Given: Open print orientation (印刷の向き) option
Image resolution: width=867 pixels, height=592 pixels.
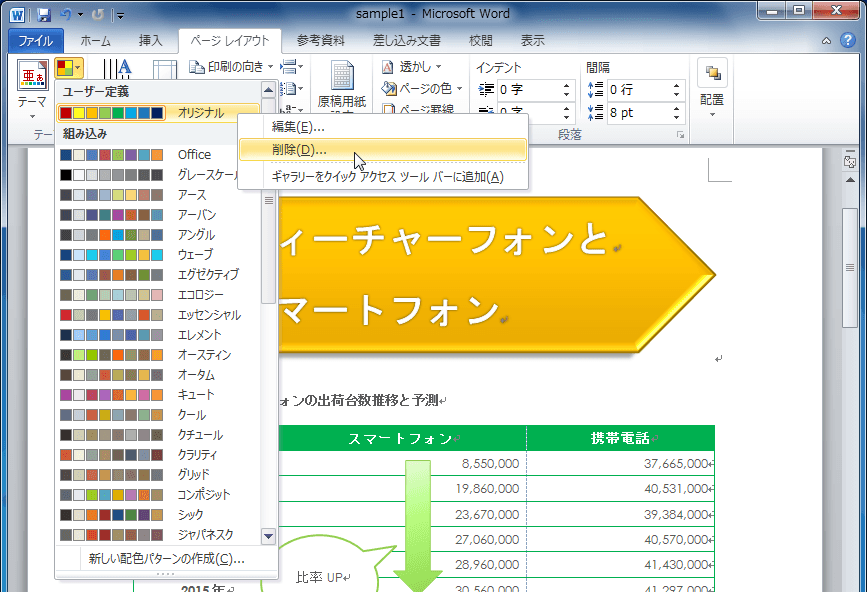Looking at the screenshot, I should 231,67.
